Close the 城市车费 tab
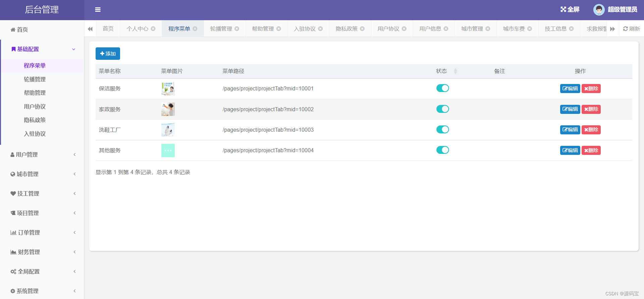This screenshot has width=644, height=299. pos(530,29)
